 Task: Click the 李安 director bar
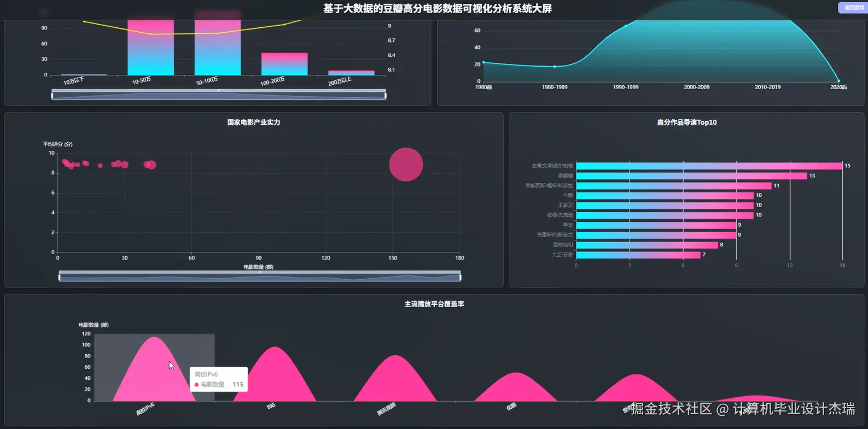click(656, 225)
